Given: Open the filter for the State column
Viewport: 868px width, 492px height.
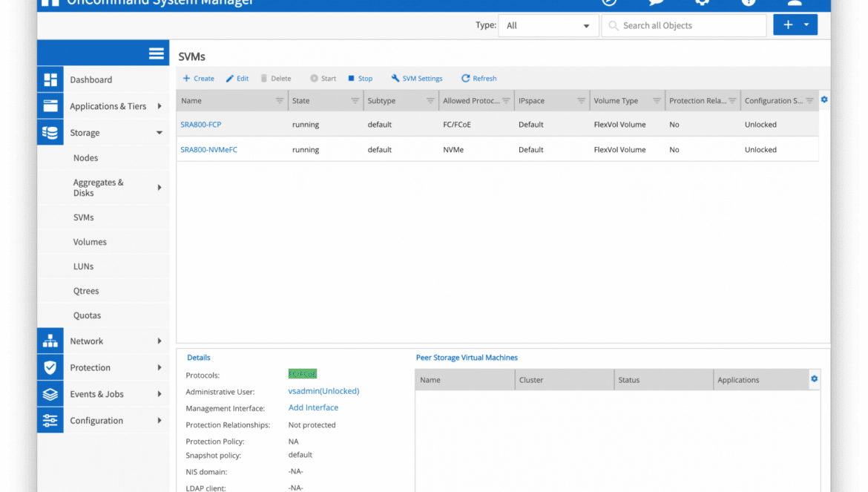Looking at the screenshot, I should coord(355,101).
